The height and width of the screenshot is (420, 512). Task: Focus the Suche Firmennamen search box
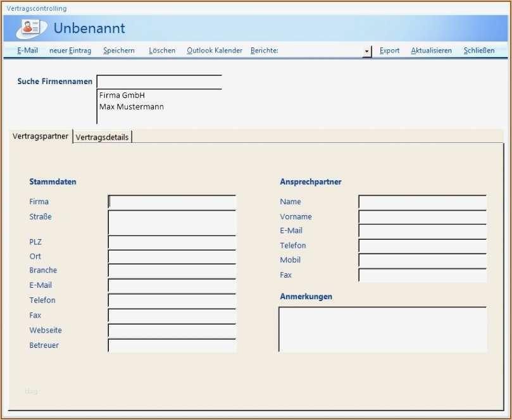click(x=159, y=82)
